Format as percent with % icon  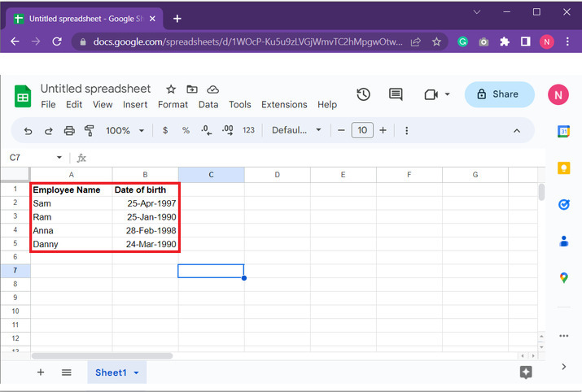[186, 130]
